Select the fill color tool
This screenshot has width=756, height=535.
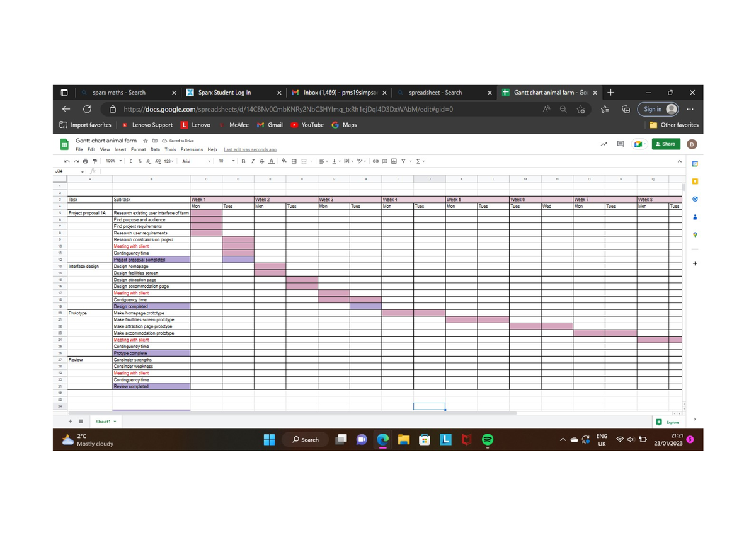(x=283, y=161)
